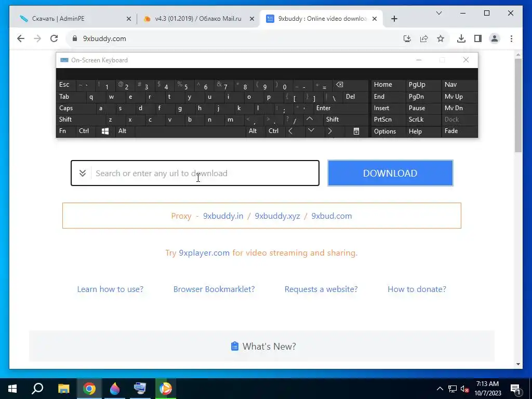This screenshot has height=399, width=532.
Task: Click the Windows logo key on keyboard
Action: [105, 131]
